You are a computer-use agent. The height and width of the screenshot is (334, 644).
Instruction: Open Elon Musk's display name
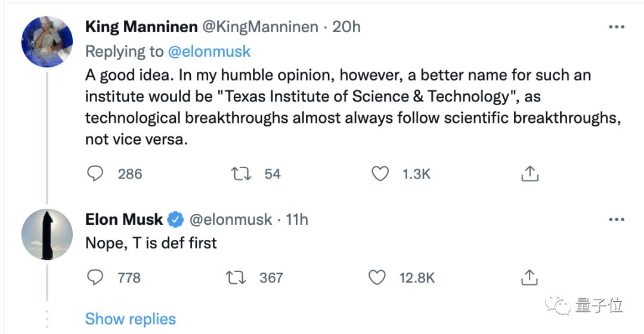coord(124,219)
